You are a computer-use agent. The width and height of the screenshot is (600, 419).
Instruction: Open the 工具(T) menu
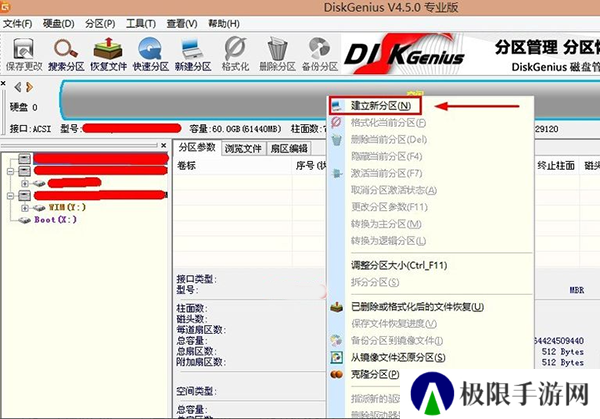pos(141,24)
